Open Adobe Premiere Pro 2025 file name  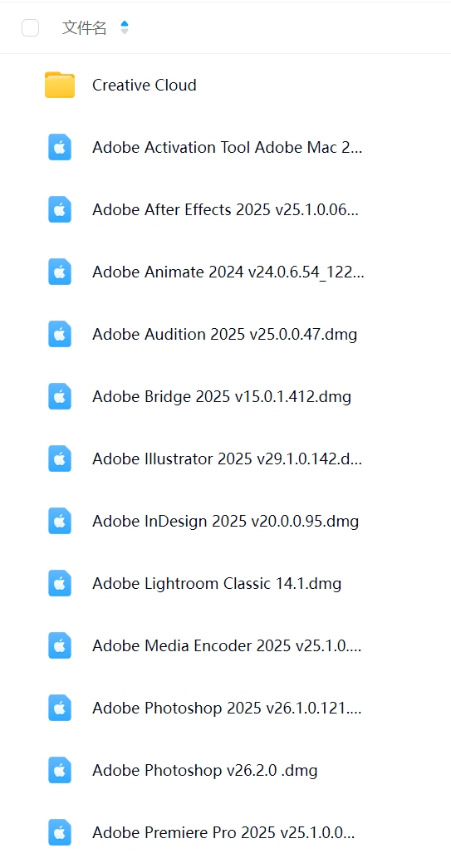click(x=223, y=832)
